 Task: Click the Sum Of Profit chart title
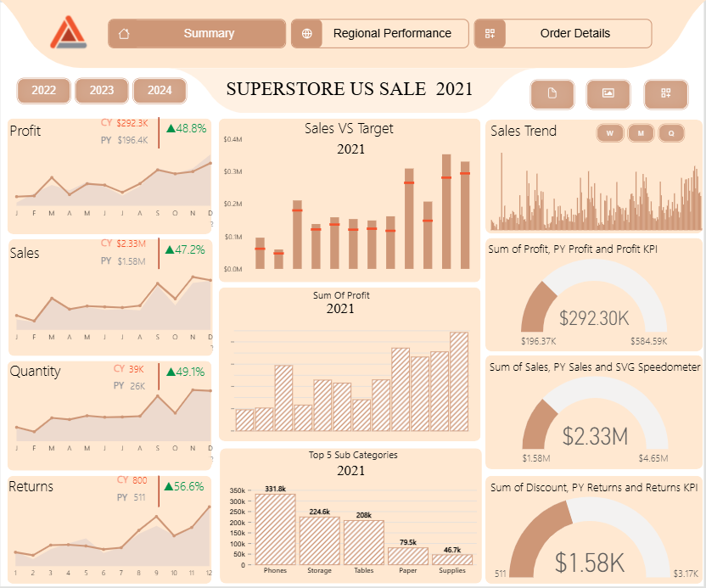coord(341,295)
